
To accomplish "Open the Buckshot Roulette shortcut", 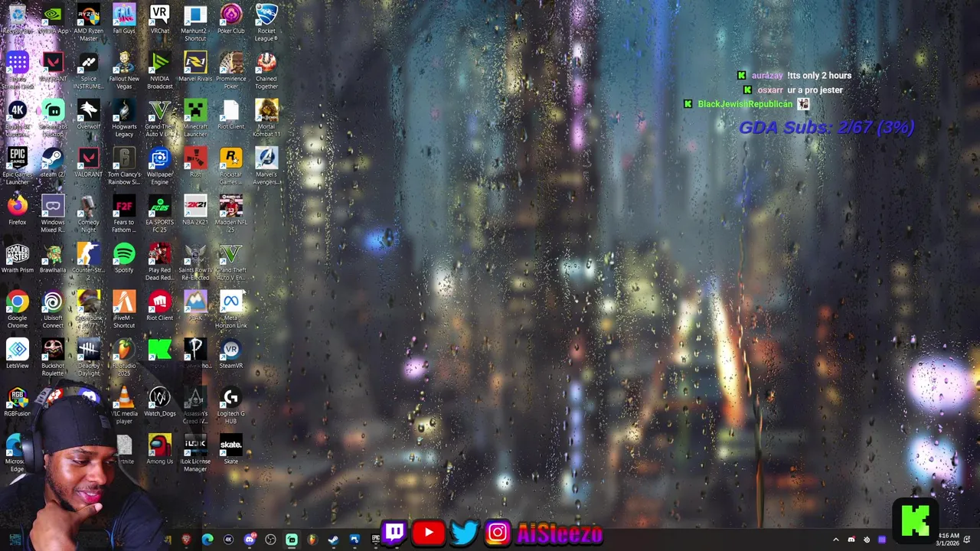I will tap(52, 357).
